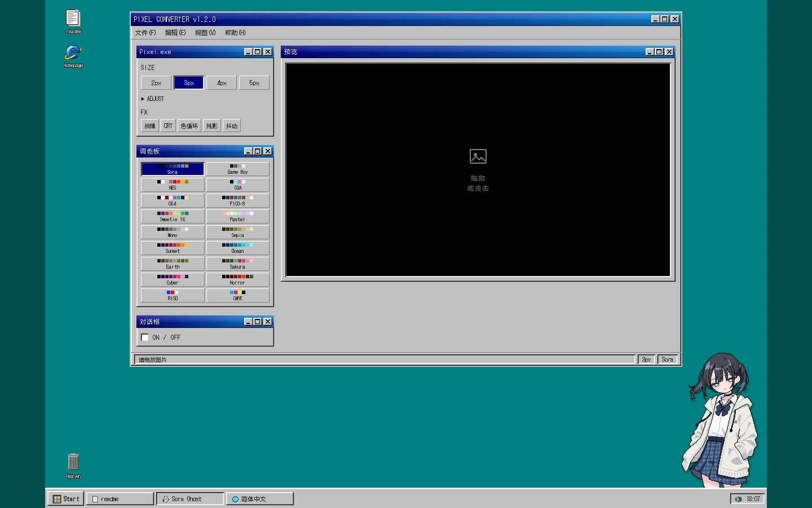Toggle the 抖动 shake effect

point(232,126)
